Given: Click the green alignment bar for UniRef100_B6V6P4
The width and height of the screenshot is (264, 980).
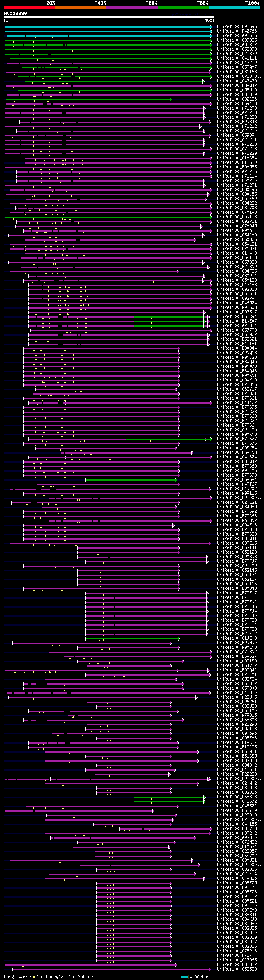Looking at the screenshot, I should (x=131, y=479).
